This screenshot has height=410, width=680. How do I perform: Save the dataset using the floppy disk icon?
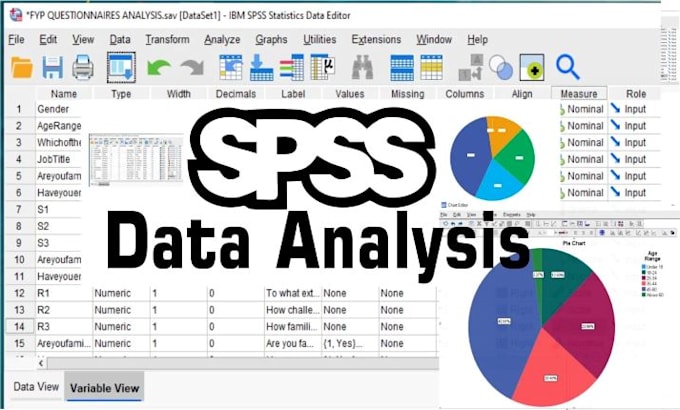tap(52, 68)
